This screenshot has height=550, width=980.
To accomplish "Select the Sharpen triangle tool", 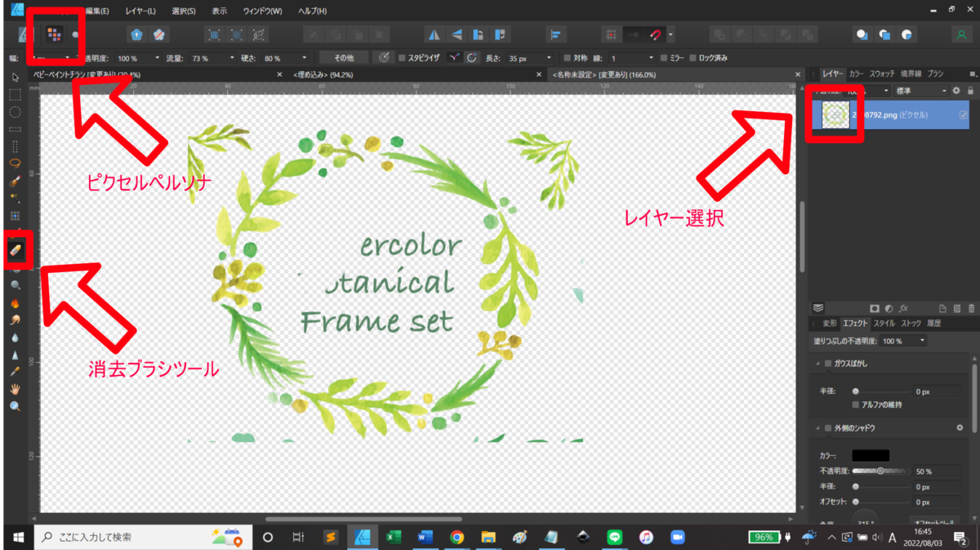I will [x=15, y=355].
